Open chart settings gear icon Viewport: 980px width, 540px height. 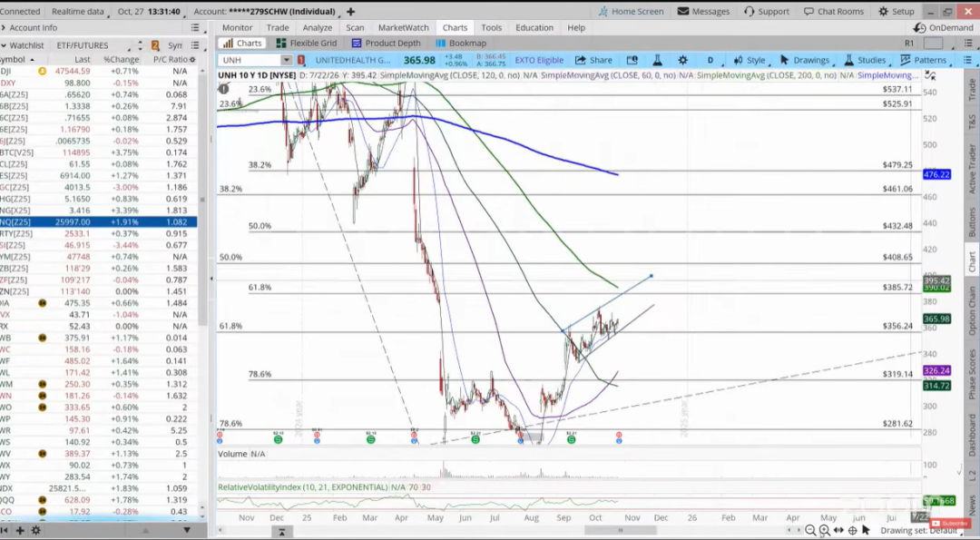click(682, 60)
